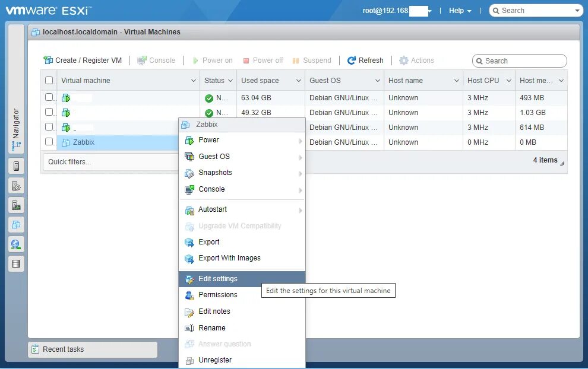Open the root user account dropdown

(x=397, y=11)
